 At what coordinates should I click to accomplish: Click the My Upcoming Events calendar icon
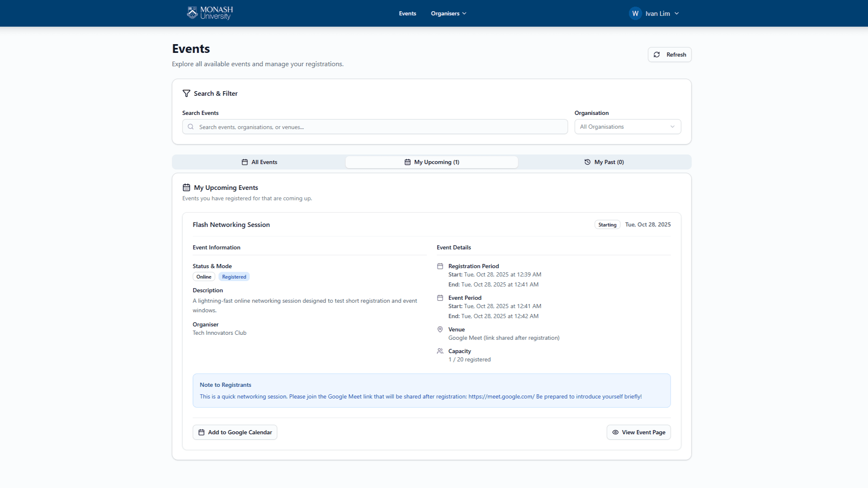tap(186, 187)
